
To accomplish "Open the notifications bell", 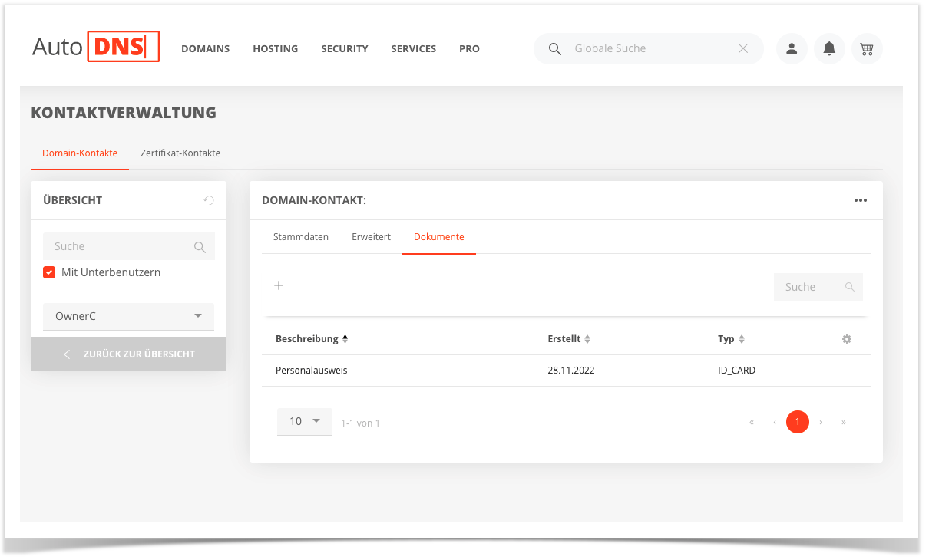I will [x=829, y=48].
